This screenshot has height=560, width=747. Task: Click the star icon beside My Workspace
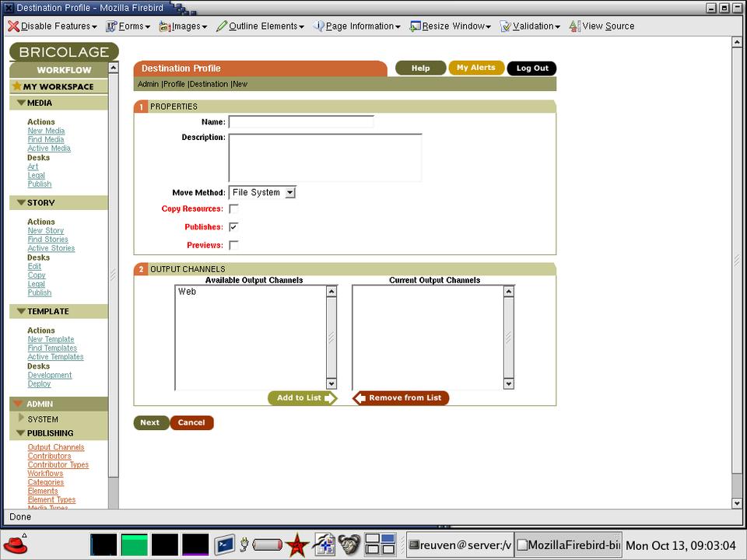[16, 86]
